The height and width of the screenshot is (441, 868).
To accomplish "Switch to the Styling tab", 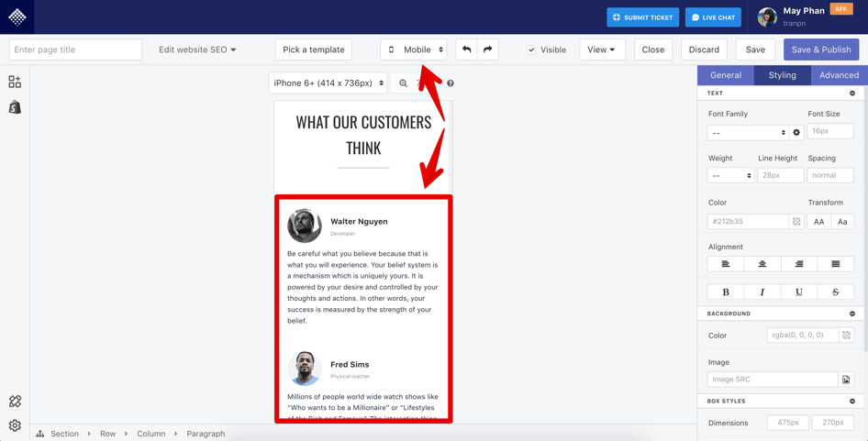I will point(782,75).
